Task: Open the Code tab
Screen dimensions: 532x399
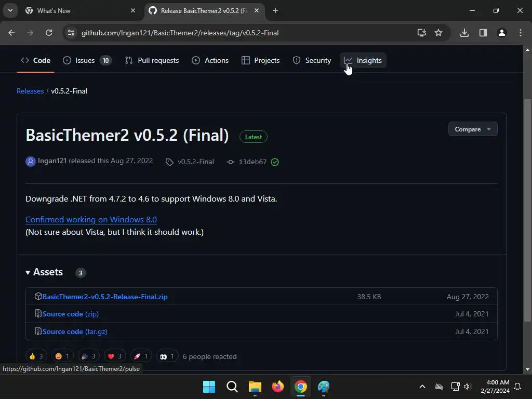Action: point(36,60)
